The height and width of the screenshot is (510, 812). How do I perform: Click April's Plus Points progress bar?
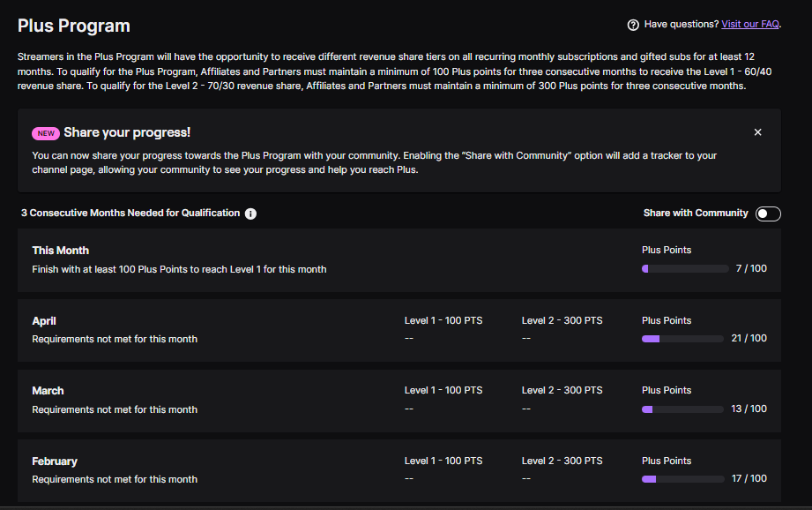tap(682, 339)
